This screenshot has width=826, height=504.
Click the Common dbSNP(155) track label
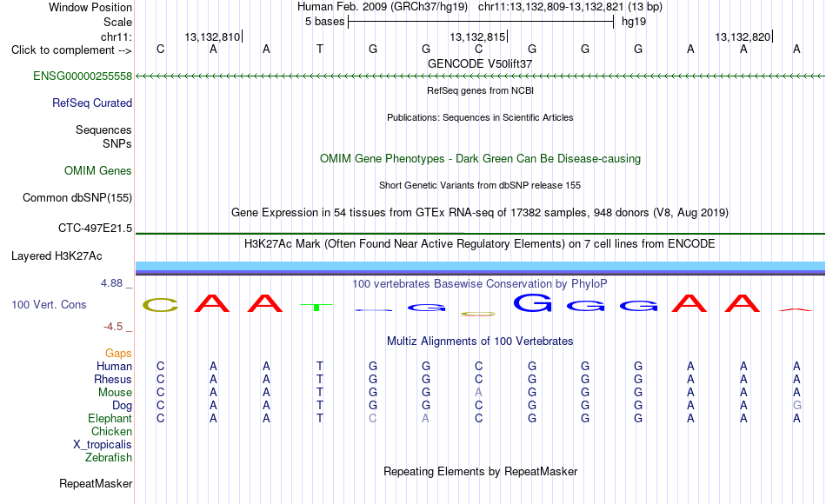tap(77, 197)
